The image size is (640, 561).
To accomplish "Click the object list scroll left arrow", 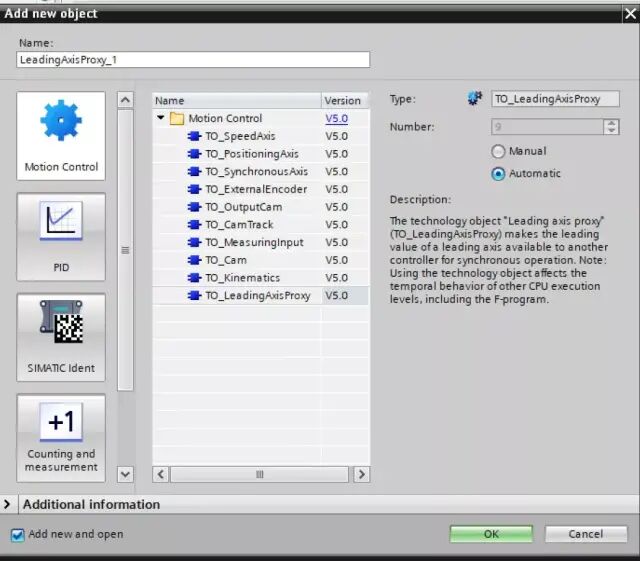I will pos(161,474).
